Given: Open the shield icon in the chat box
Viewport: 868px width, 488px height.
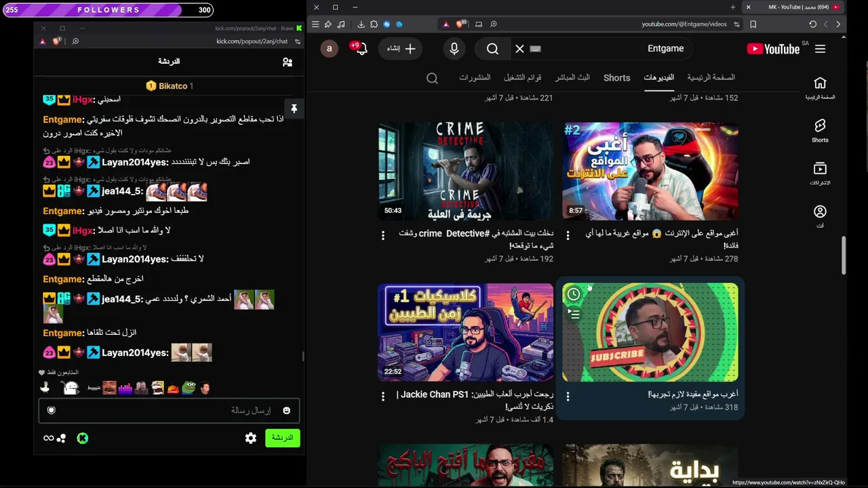Looking at the screenshot, I should (51, 411).
